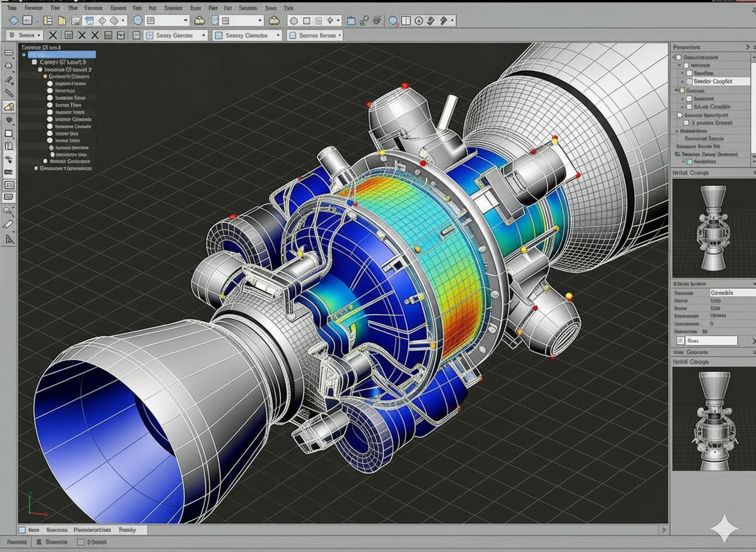This screenshot has width=756, height=552.
Task: Toggle the checkbox beside Seedlos in the right panel
Action: (690, 73)
